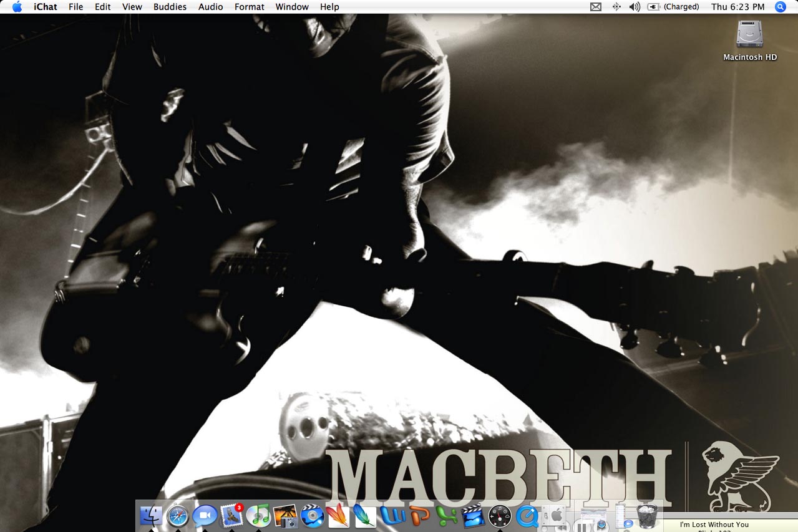Click the envelope icon in menu bar
This screenshot has width=798, height=532.
pos(596,7)
